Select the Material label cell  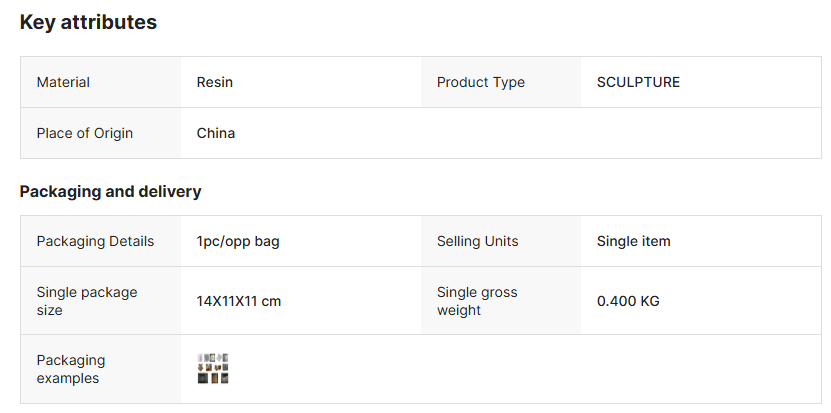63,82
